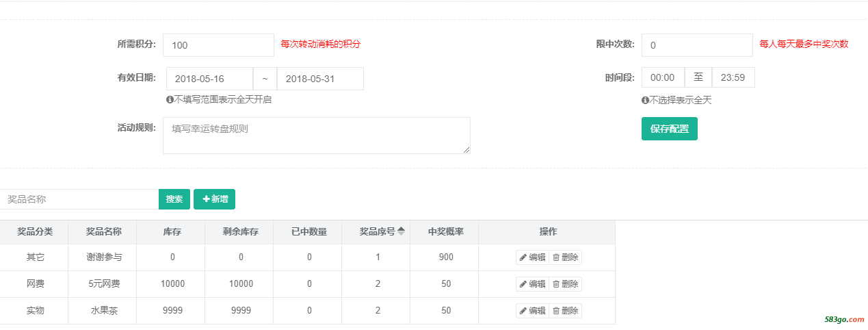Edit the 水果茶 prize row
The height and width of the screenshot is (330, 868).
click(x=532, y=311)
